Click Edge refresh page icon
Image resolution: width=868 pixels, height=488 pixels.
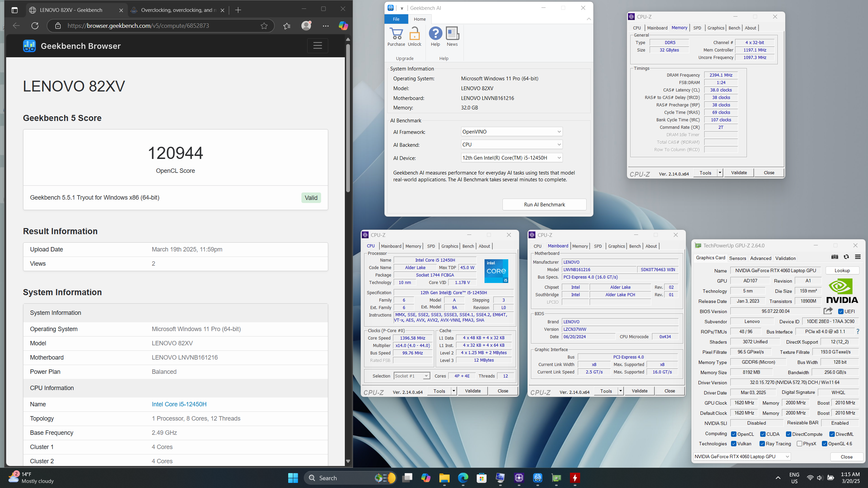click(35, 26)
